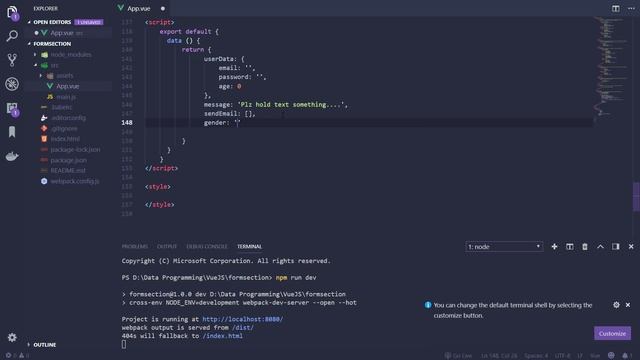Click the terminal input cursor line
This screenshot has width=640, height=360.
click(124, 344)
